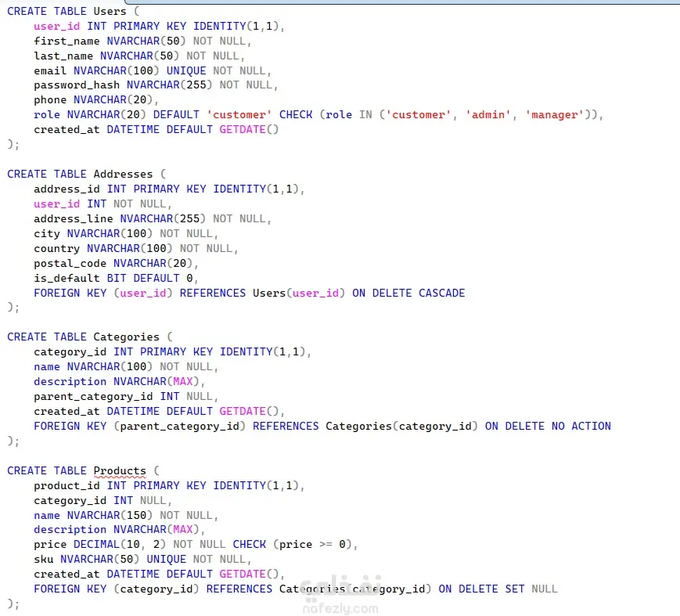The width and height of the screenshot is (680, 616).
Task: Click the is_default BIT column line
Action: click(x=116, y=279)
